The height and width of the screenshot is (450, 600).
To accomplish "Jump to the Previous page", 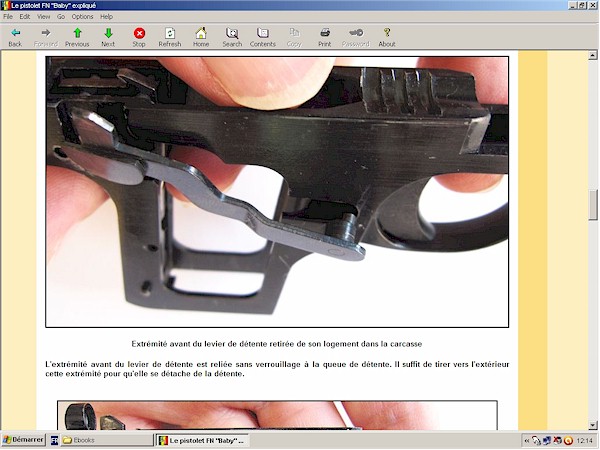I will pos(77,38).
